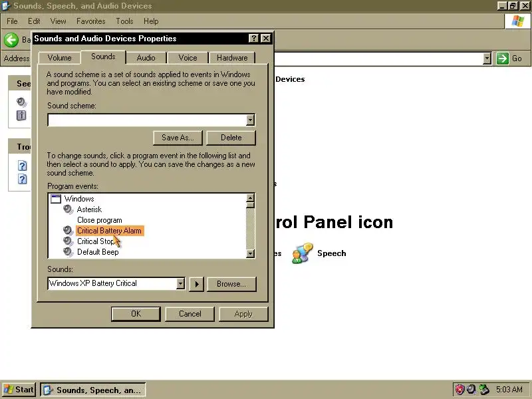Select the Sounds tab

pos(103,57)
